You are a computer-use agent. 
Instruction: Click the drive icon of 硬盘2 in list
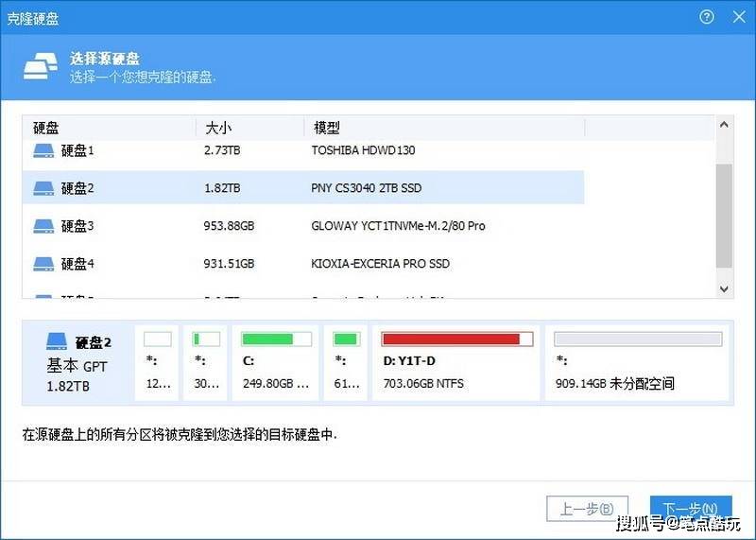(43, 188)
